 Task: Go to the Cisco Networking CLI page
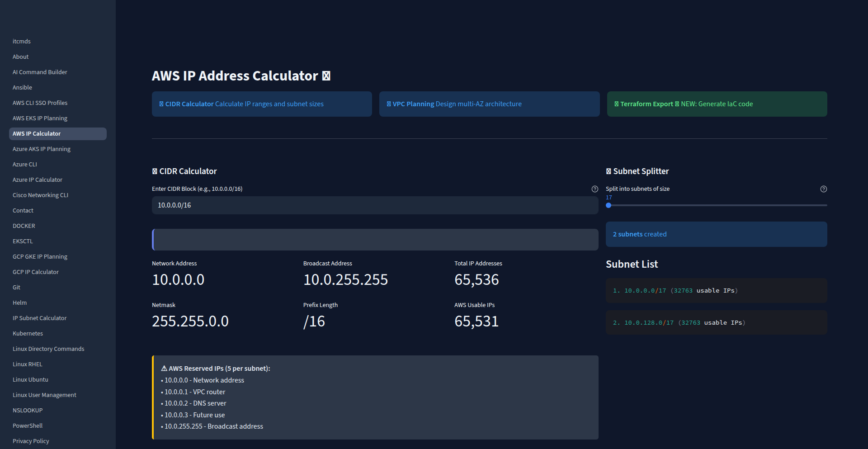point(40,195)
